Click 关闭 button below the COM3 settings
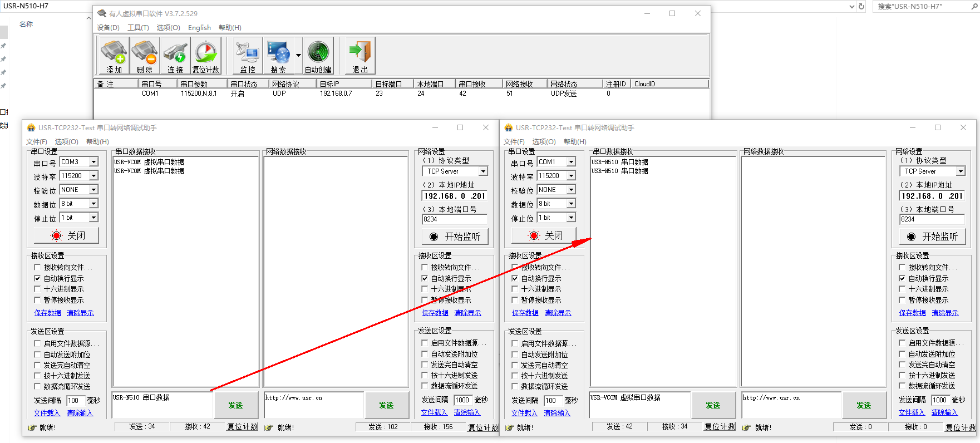This screenshot has width=980, height=443. pyautogui.click(x=67, y=235)
